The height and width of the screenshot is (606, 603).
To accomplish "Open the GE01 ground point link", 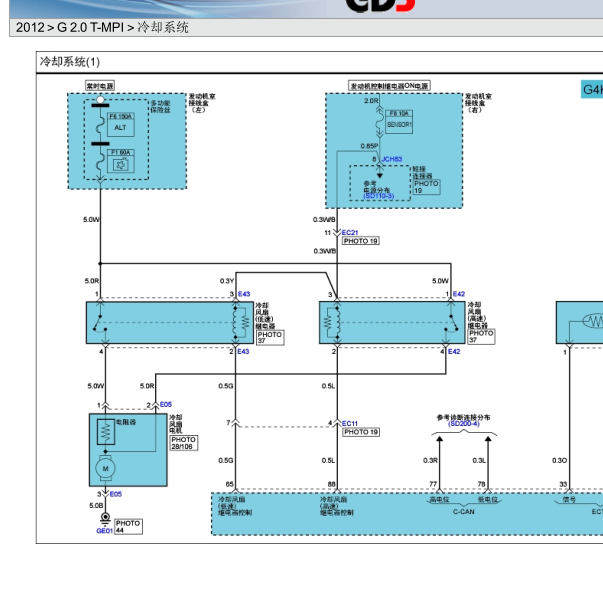I will 104,531.
